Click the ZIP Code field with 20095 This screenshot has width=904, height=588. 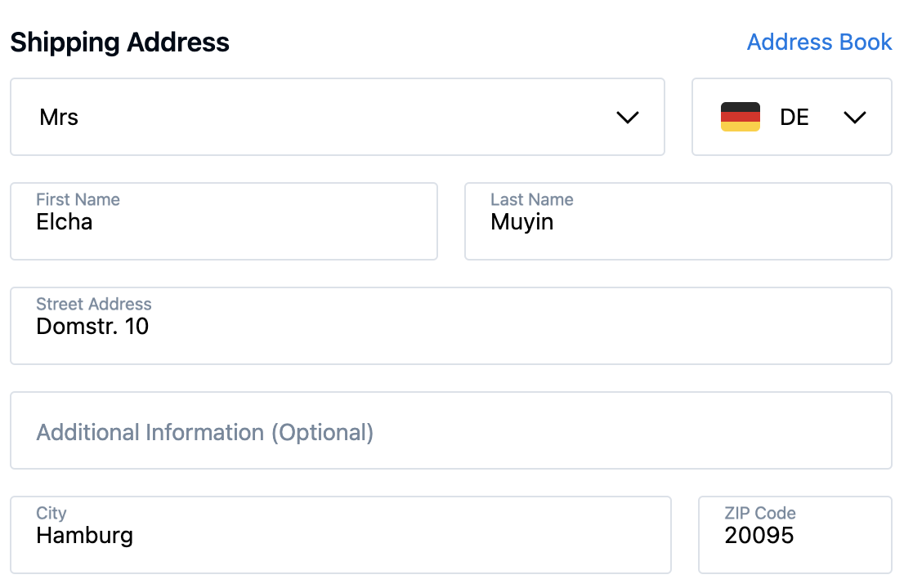point(794,536)
